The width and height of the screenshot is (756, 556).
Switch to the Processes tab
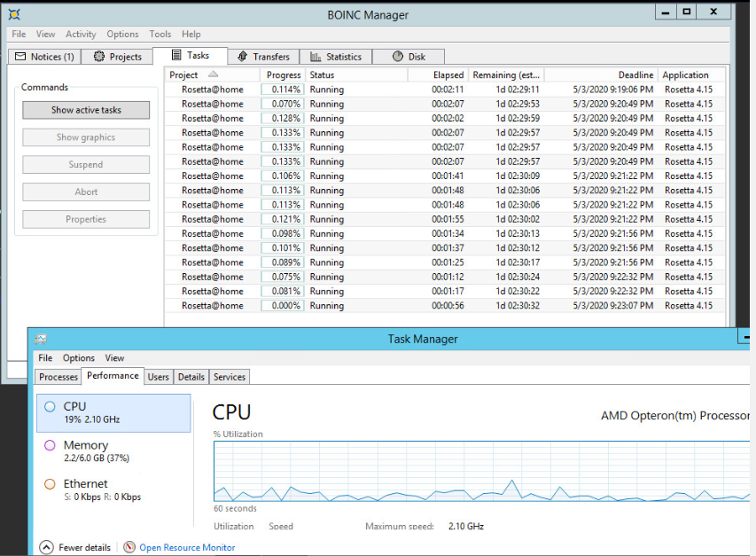(x=58, y=377)
